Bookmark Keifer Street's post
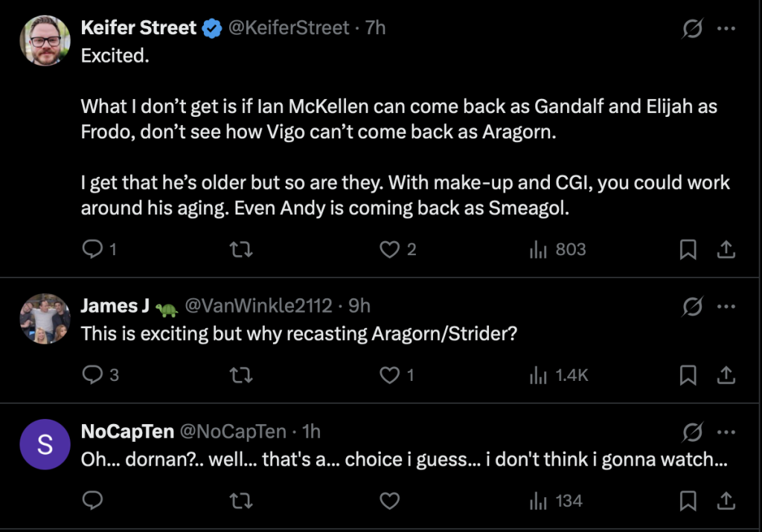This screenshot has height=532, width=762. click(688, 250)
